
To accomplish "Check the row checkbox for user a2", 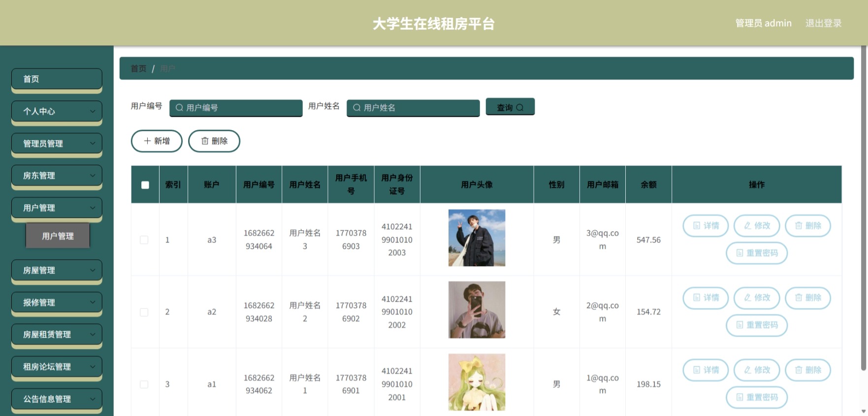I will 144,312.
